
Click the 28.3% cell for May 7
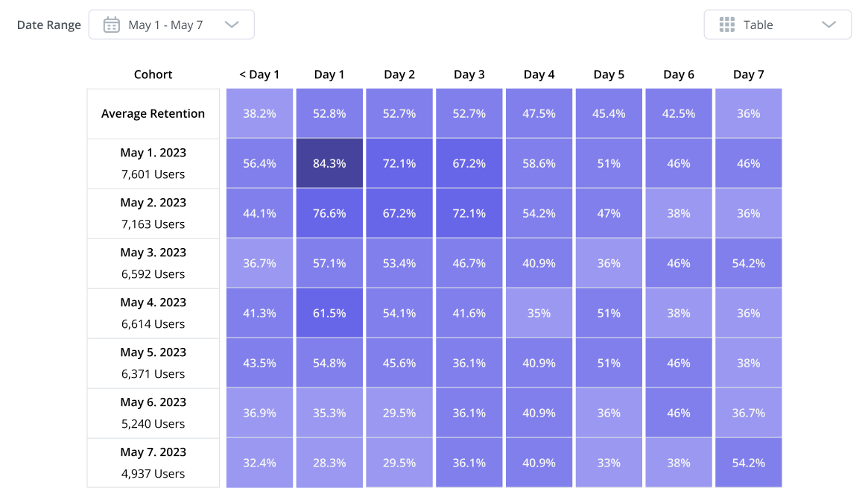click(x=329, y=463)
